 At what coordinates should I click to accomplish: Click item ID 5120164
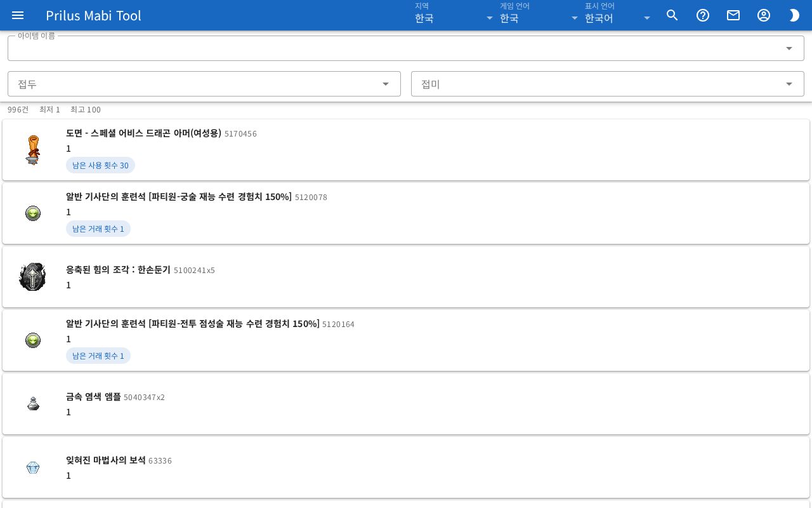(338, 324)
